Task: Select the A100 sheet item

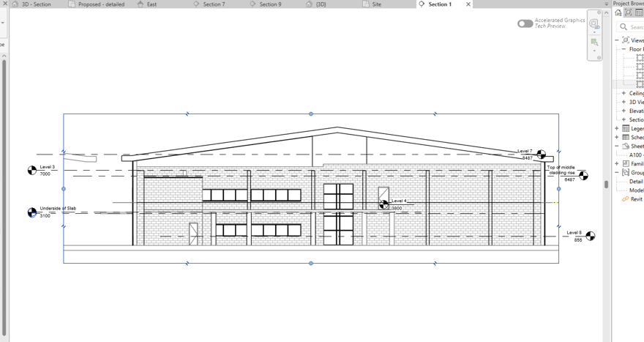Action: coord(636,155)
